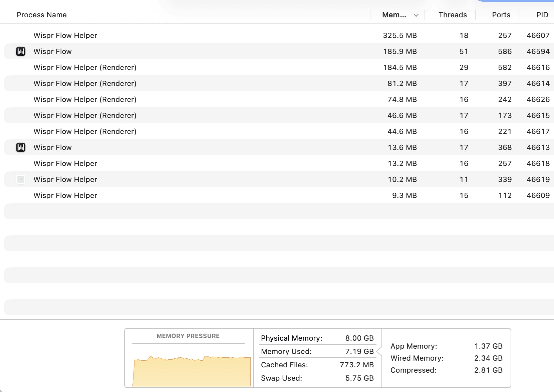Screen dimensions: 554x392
Task: Toggle sort direction chevron on Memory column
Action: click(416, 15)
